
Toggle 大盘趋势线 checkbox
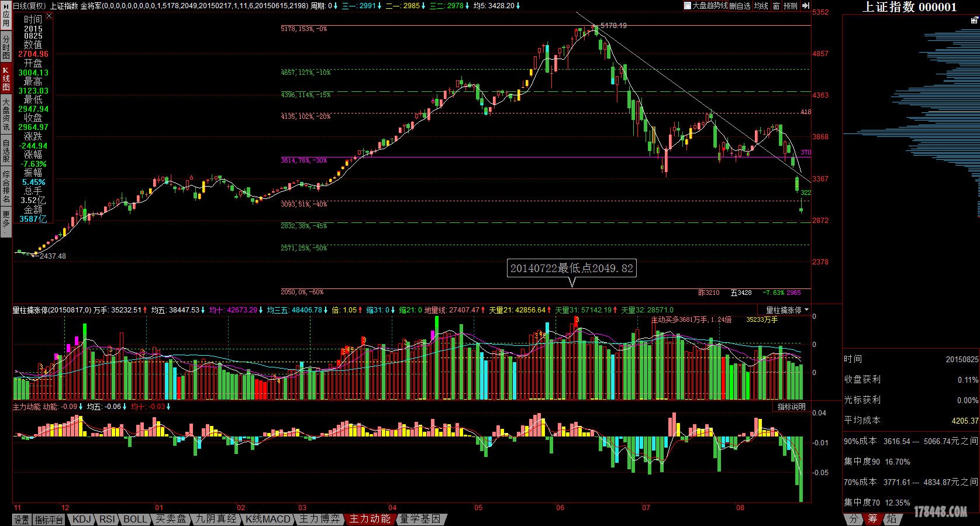688,5
